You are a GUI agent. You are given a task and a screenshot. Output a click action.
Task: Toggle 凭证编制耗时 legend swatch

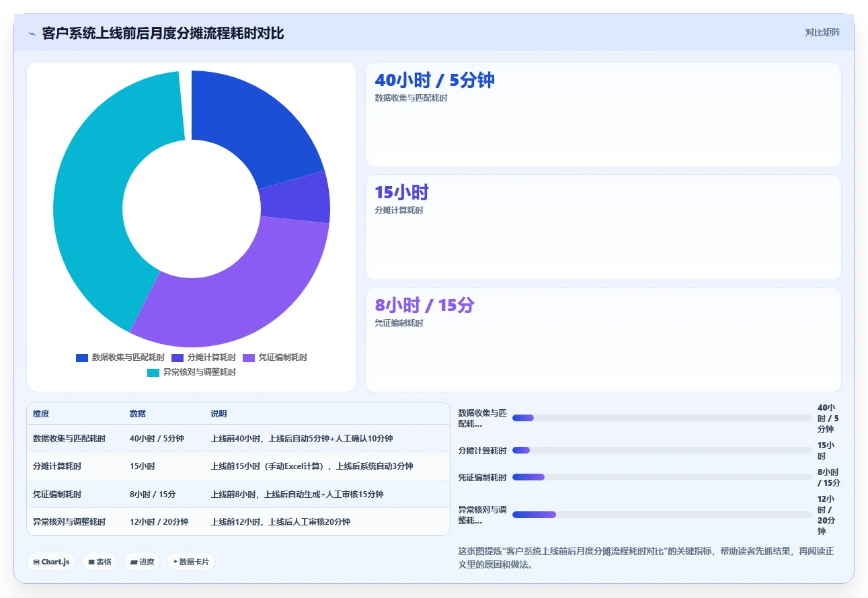tap(249, 357)
